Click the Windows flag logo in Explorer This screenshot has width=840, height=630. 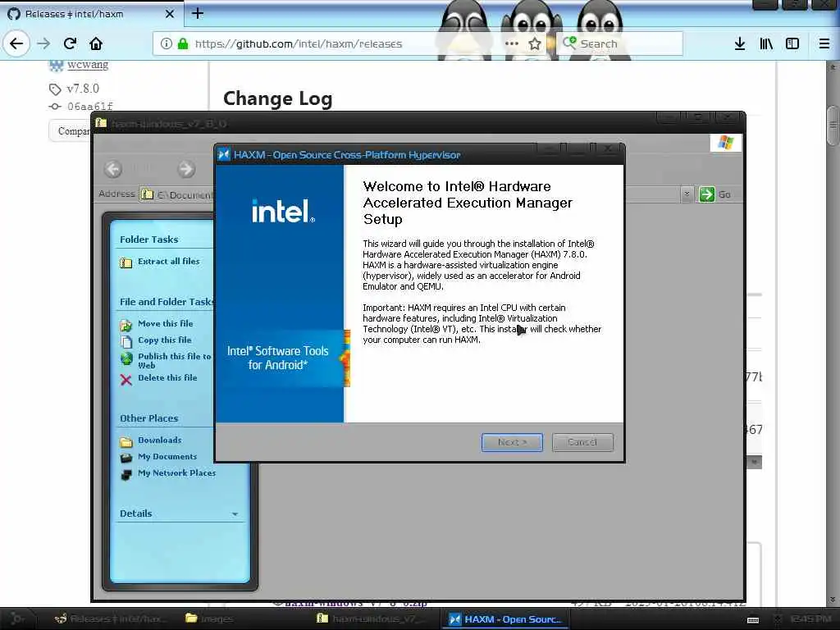click(x=726, y=143)
